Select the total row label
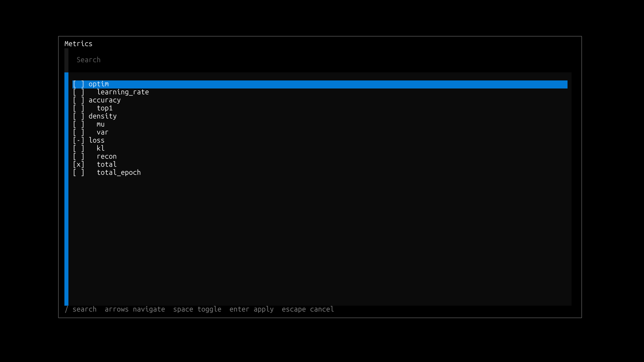644x362 pixels. click(107, 165)
